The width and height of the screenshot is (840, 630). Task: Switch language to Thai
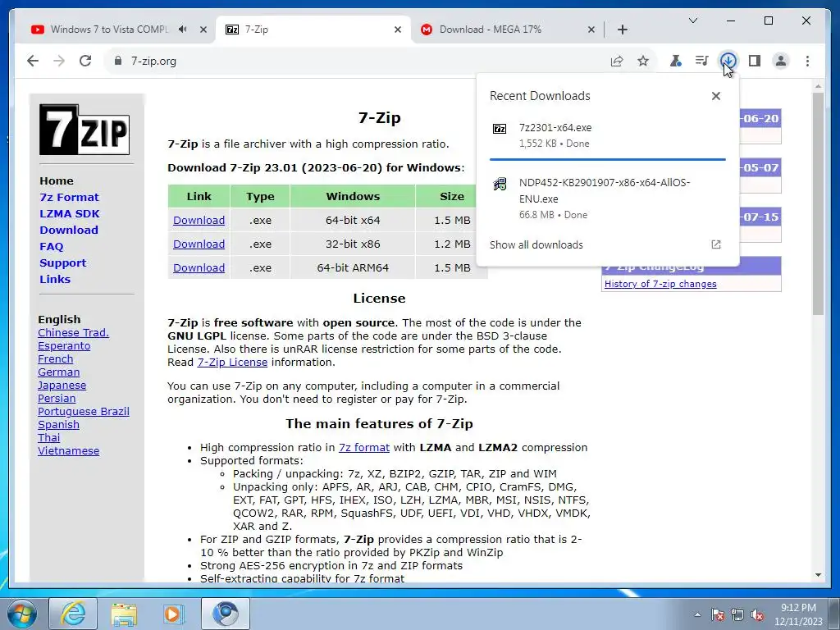point(48,438)
